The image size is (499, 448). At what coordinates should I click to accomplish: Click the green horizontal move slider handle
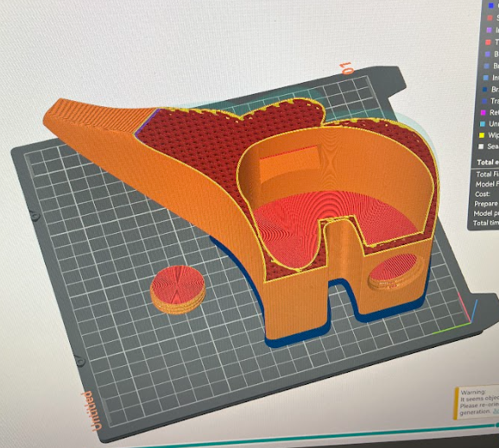click(497, 425)
